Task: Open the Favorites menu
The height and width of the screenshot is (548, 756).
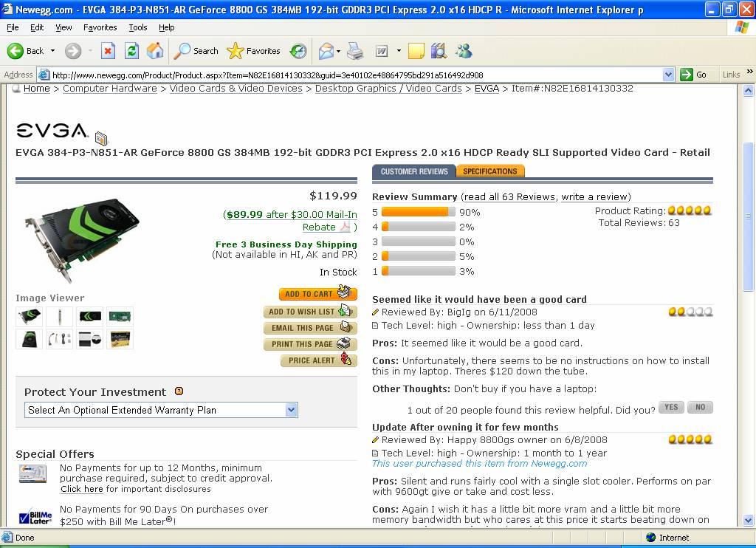Action: 100,27
